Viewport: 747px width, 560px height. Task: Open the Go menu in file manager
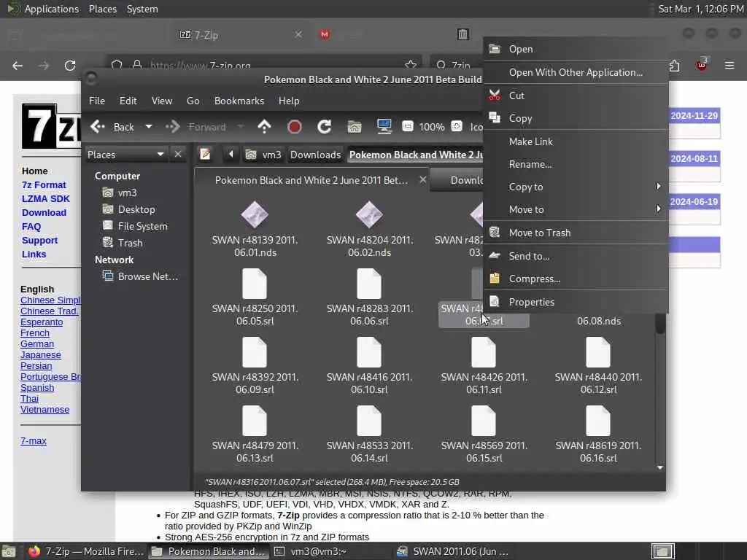click(193, 101)
